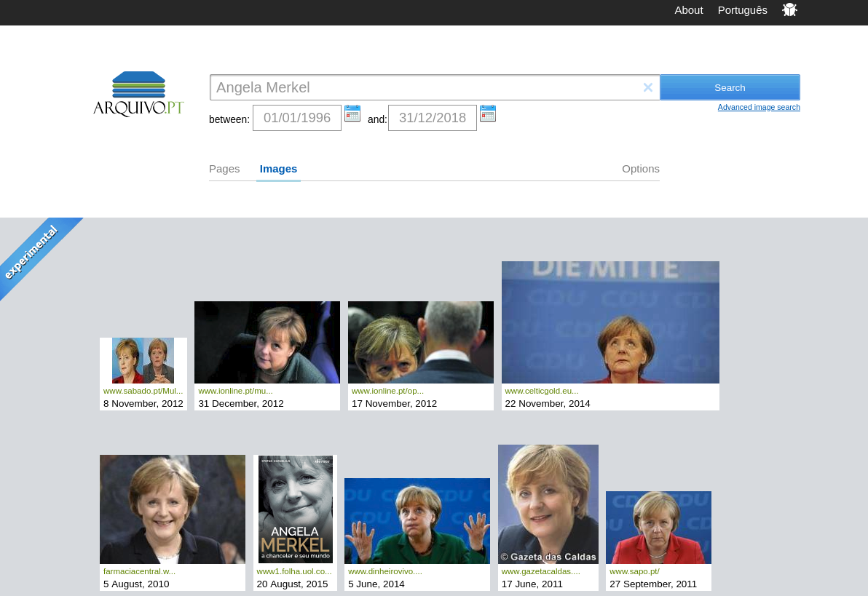
Task: Follow the www.gazetacaldas.... link
Action: click(x=541, y=571)
